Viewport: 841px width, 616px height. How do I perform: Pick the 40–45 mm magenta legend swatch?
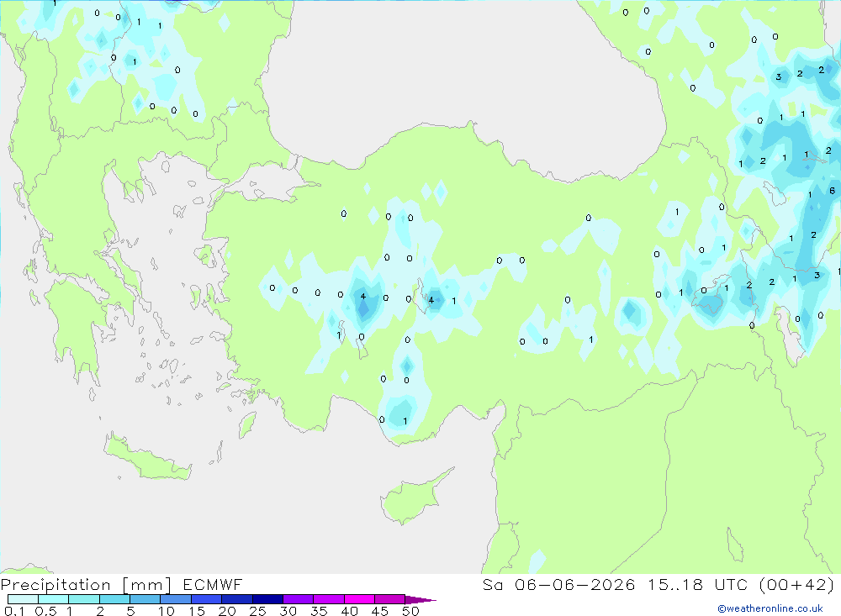(359, 599)
